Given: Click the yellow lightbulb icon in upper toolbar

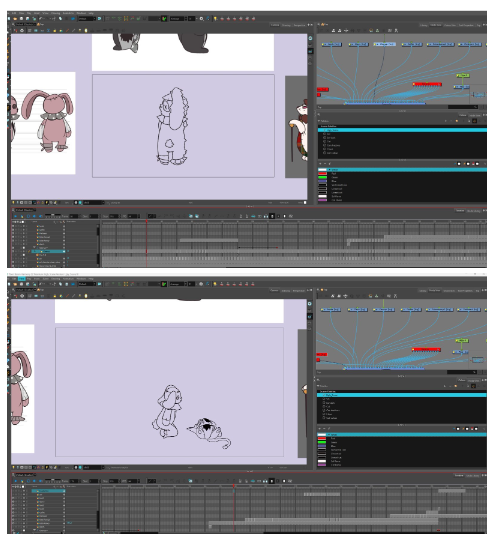Looking at the screenshot, I should point(215,18).
